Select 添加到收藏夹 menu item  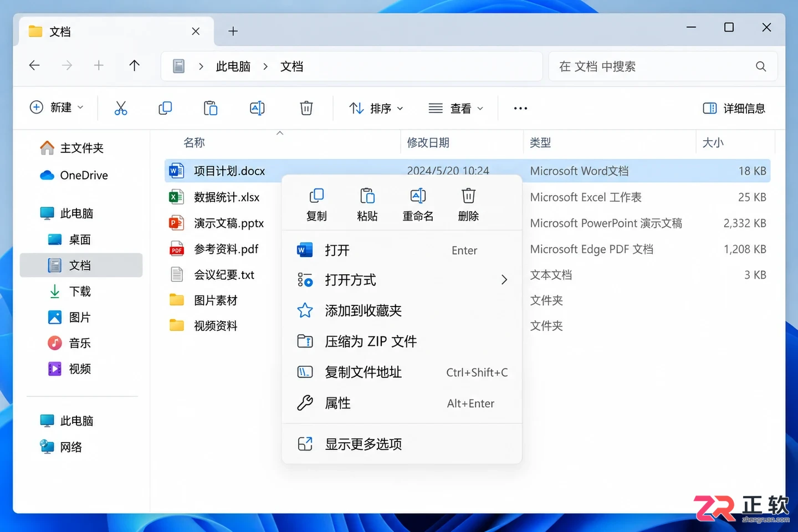click(402, 310)
